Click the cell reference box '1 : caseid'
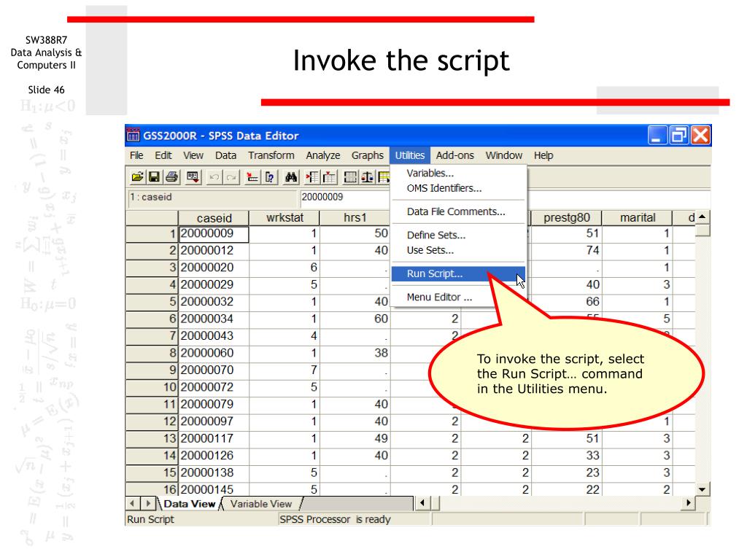Screen dimensions: 747x560 [x=212, y=198]
